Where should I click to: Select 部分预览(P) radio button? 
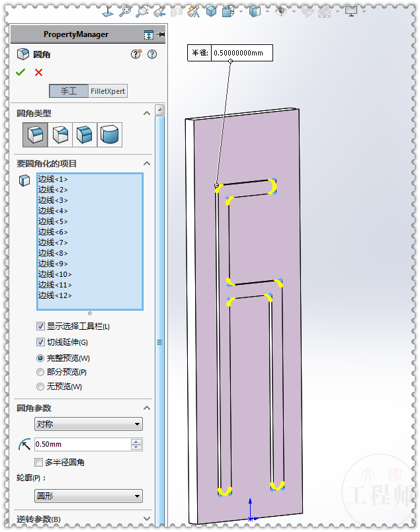pyautogui.click(x=40, y=372)
